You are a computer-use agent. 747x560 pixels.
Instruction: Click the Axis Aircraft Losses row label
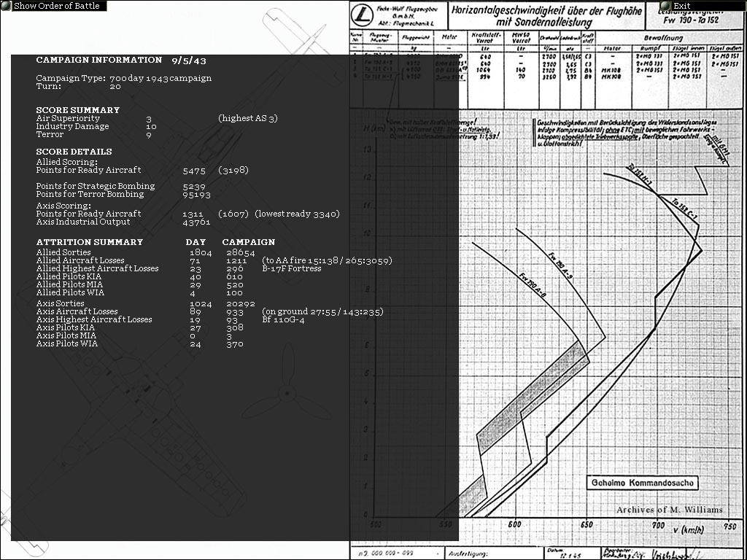[x=77, y=311]
